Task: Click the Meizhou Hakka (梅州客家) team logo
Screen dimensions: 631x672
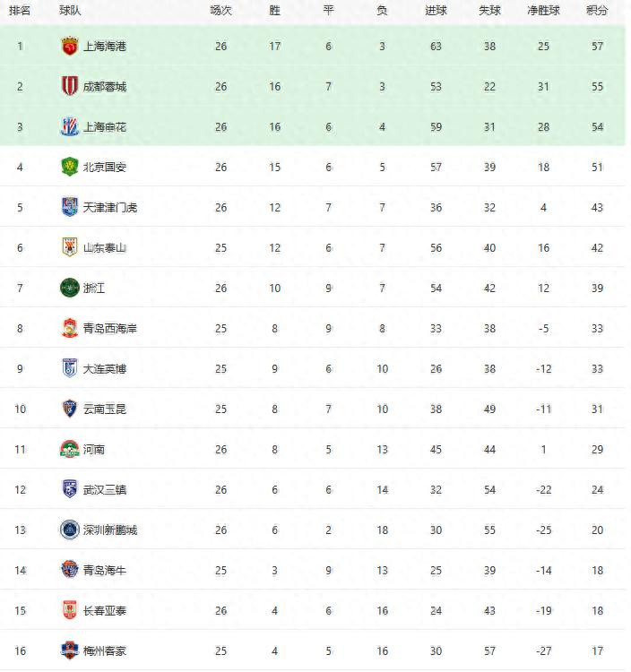Action: click(x=70, y=651)
